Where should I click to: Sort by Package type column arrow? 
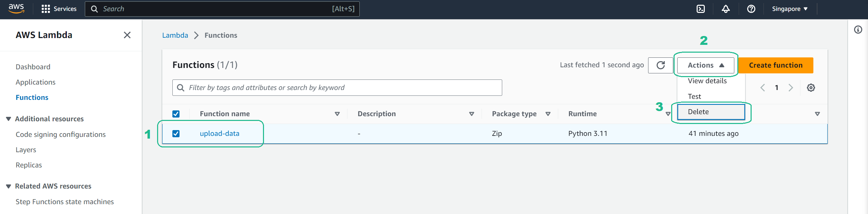pyautogui.click(x=548, y=114)
